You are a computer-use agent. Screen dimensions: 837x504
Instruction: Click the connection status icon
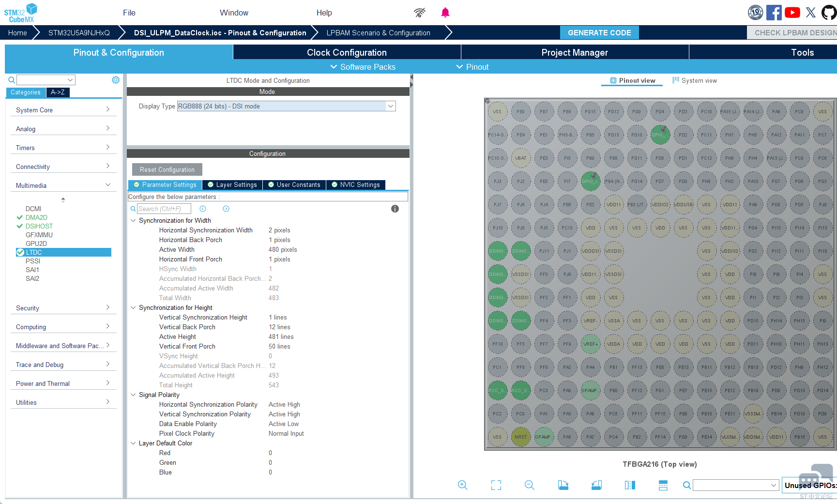tap(420, 13)
